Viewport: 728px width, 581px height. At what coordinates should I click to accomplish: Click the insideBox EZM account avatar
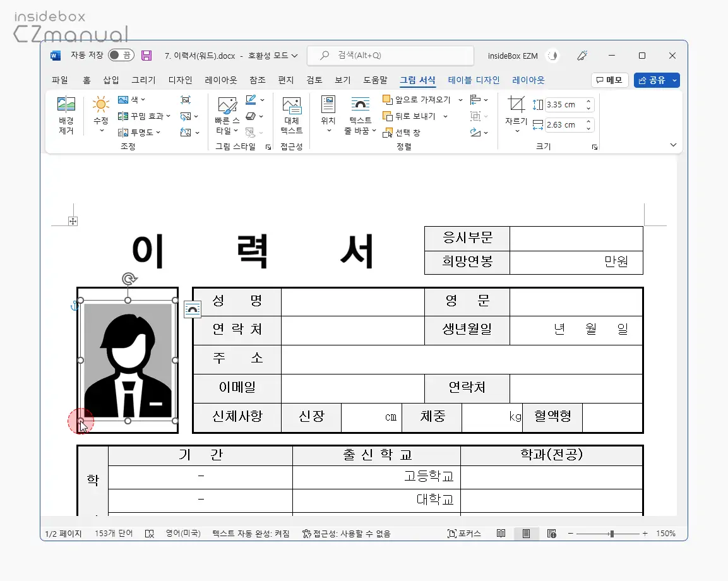(x=552, y=56)
